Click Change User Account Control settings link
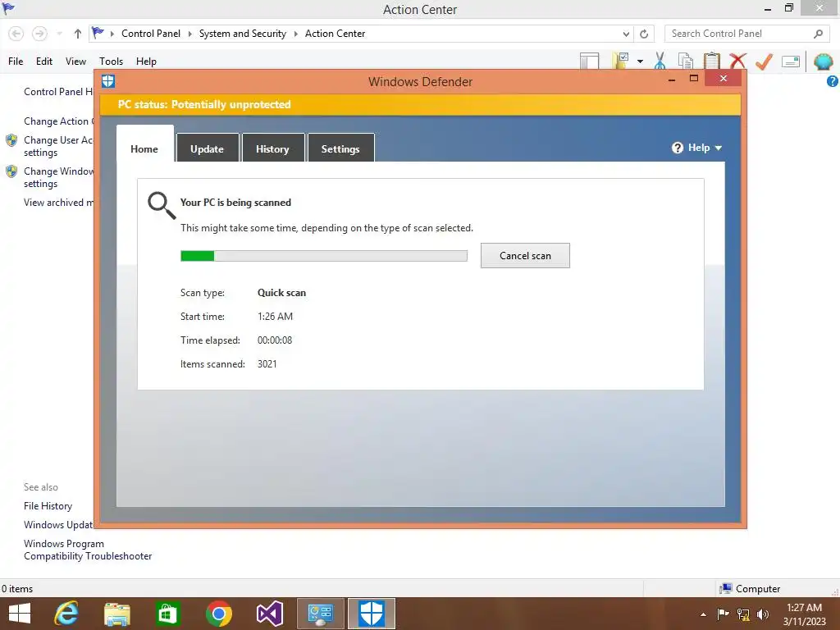 coord(58,146)
